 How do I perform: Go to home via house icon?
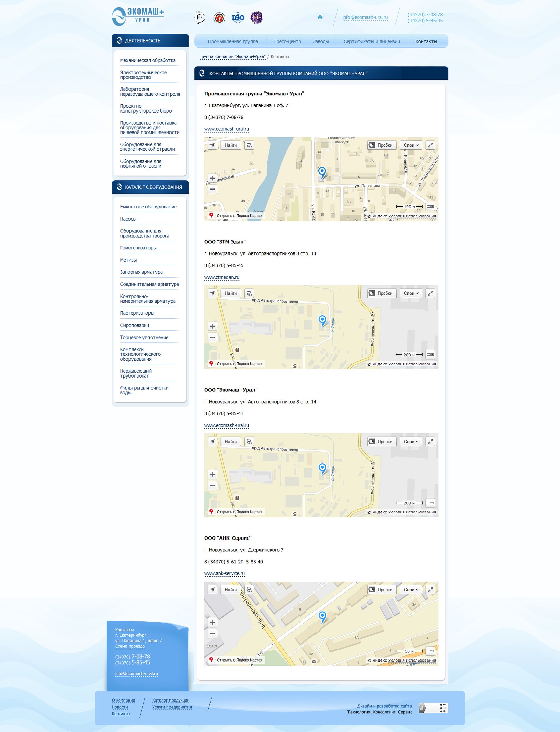[320, 17]
